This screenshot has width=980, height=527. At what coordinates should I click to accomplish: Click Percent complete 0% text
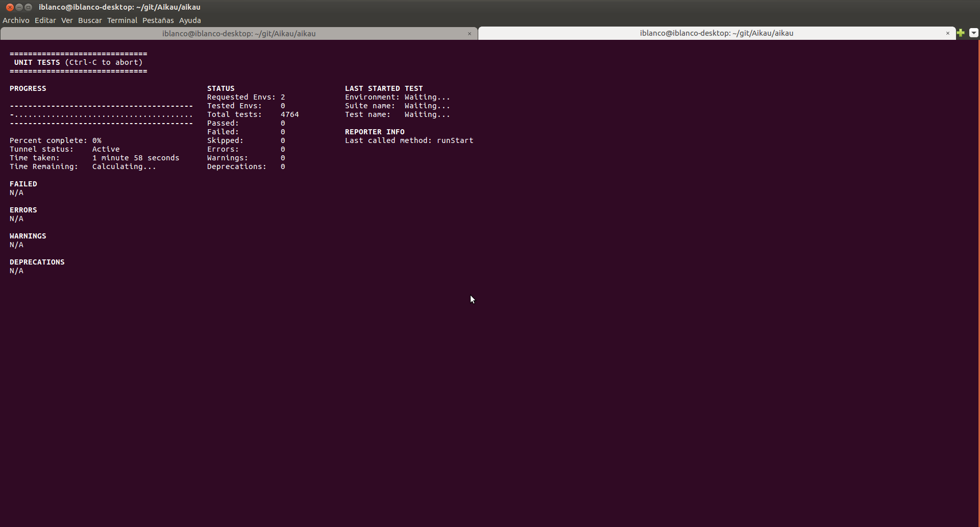(56, 140)
